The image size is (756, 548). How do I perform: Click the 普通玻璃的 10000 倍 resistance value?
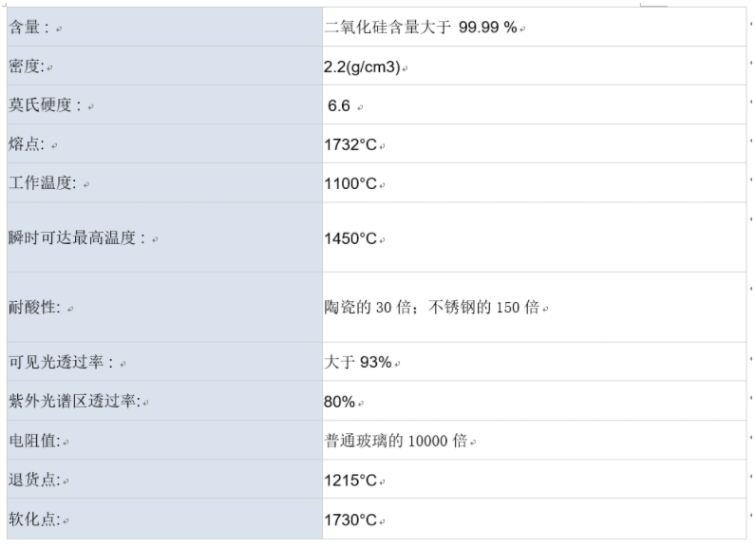click(x=396, y=441)
